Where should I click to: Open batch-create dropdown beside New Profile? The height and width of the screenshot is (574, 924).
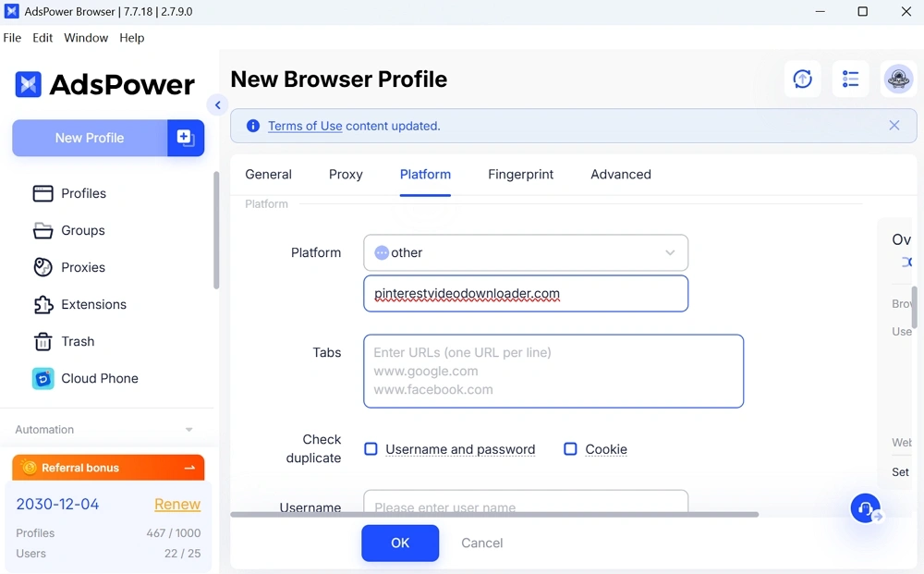[x=185, y=138]
